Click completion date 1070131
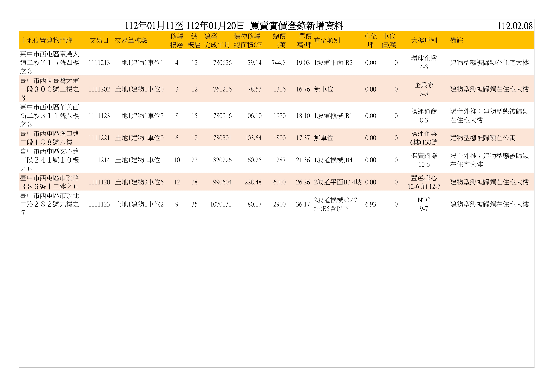This screenshot has height=392, width=555. click(221, 204)
